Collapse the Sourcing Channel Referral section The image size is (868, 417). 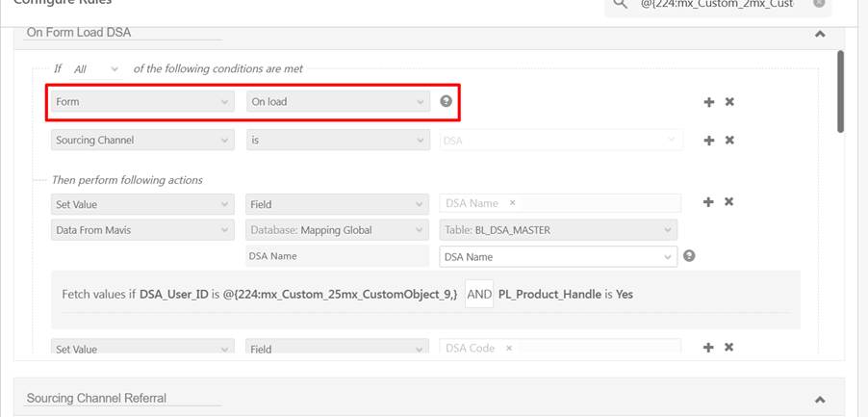[x=820, y=399]
